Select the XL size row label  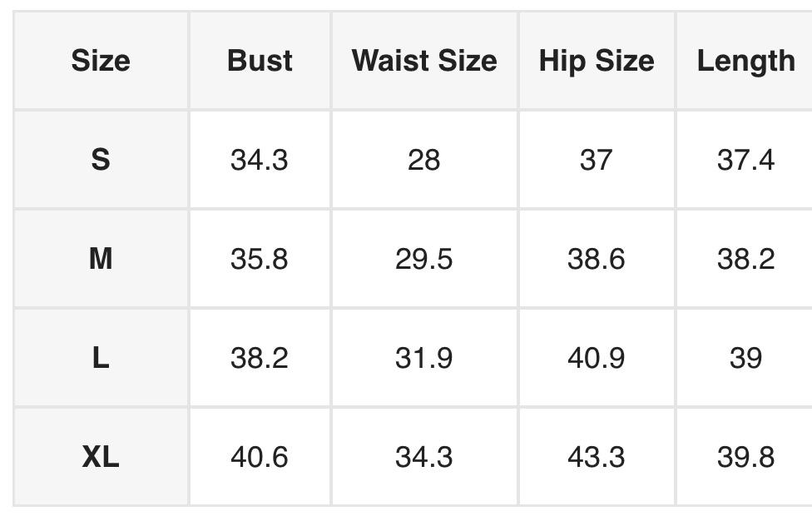click(x=101, y=457)
